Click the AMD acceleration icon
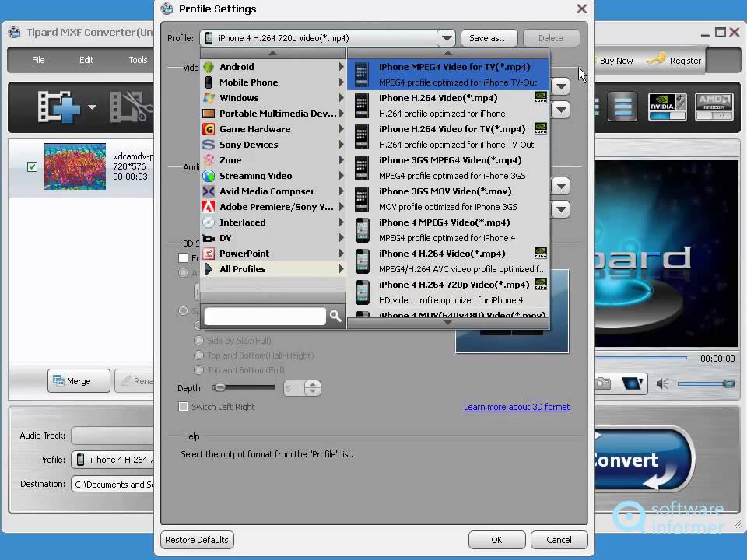Viewport: 747px width, 560px height. coord(714,107)
